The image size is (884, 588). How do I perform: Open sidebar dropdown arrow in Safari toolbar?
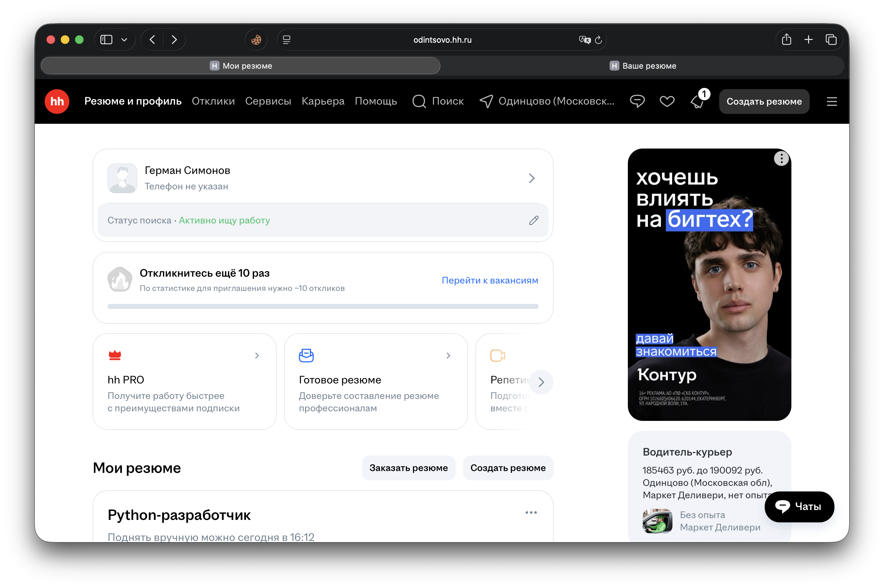(x=124, y=40)
